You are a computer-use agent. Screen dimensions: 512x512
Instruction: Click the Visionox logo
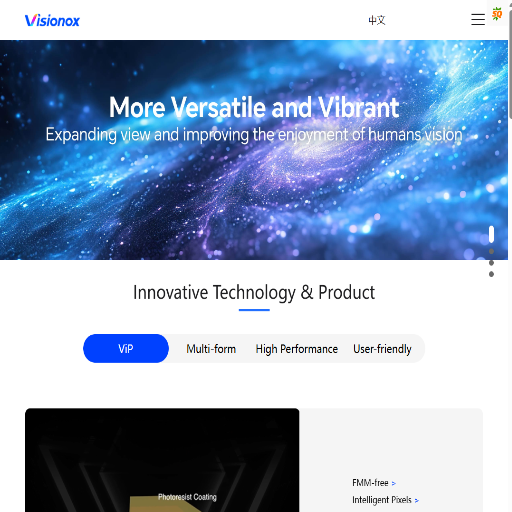pyautogui.click(x=52, y=21)
